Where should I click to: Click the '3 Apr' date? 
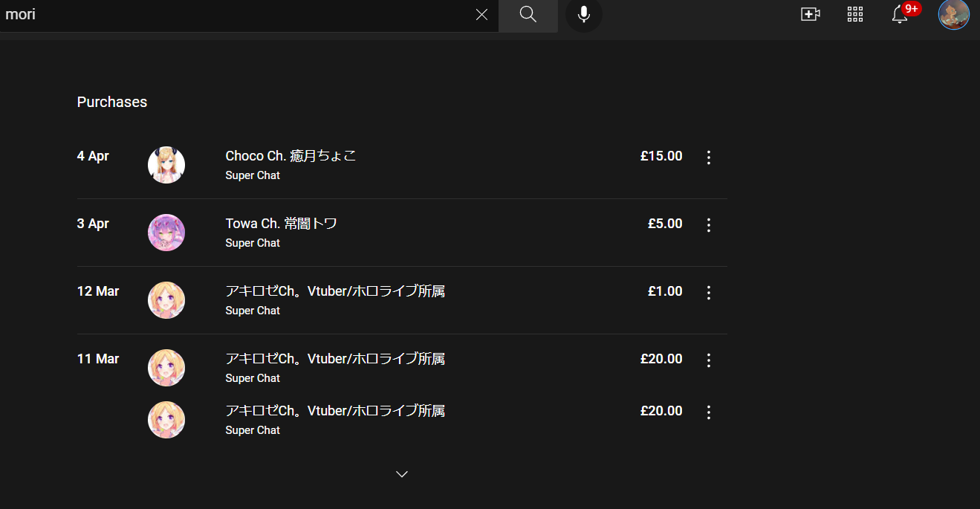[x=93, y=224]
